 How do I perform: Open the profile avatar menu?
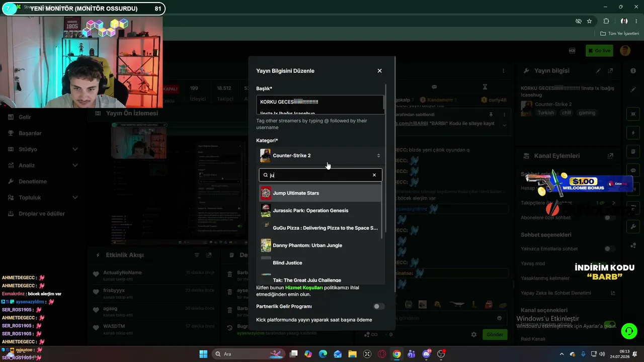625,50
